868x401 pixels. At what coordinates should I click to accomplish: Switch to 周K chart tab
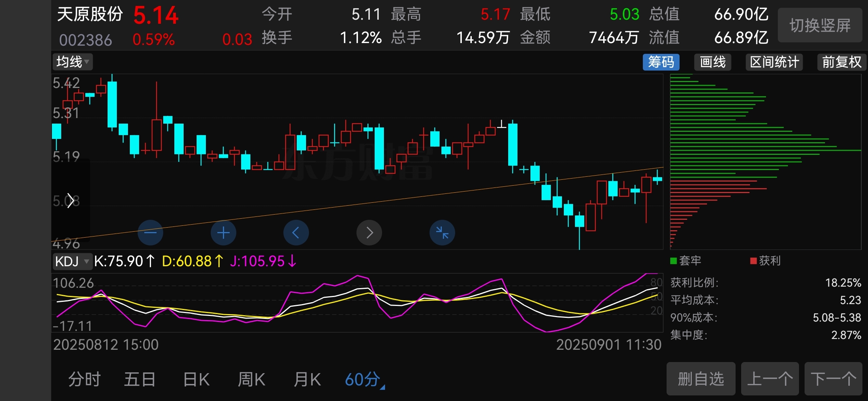pos(251,379)
